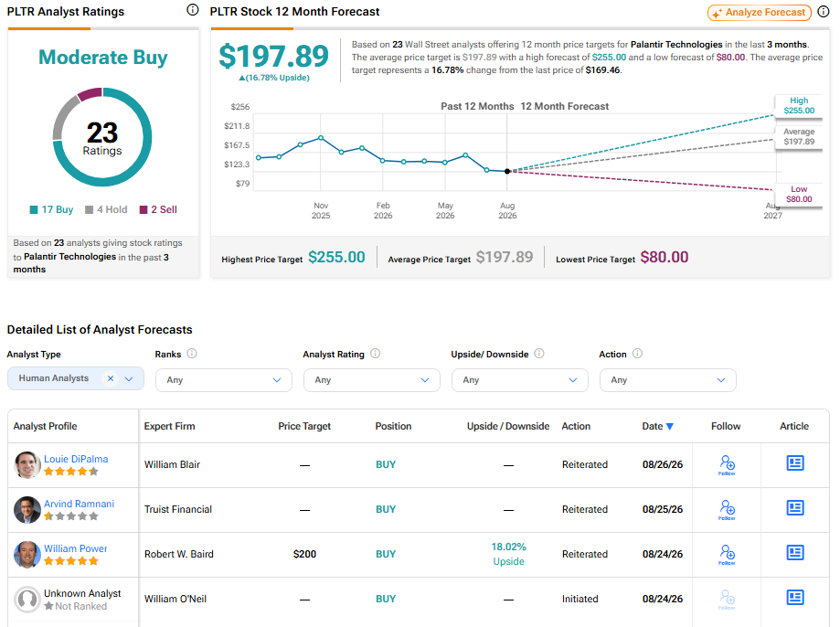The width and height of the screenshot is (840, 627).
Task: Click info icon next to Ranks filter
Action: [192, 354]
